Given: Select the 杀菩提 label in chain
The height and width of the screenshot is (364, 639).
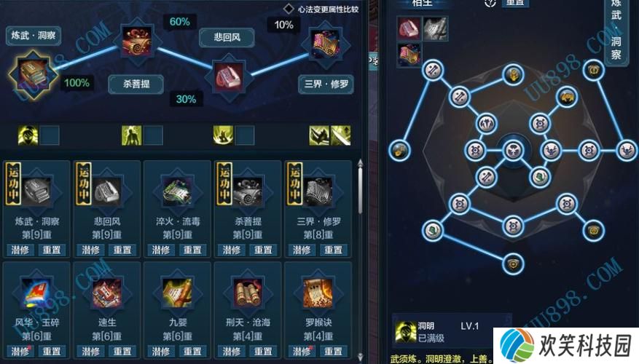Looking at the screenshot, I should coord(136,84).
